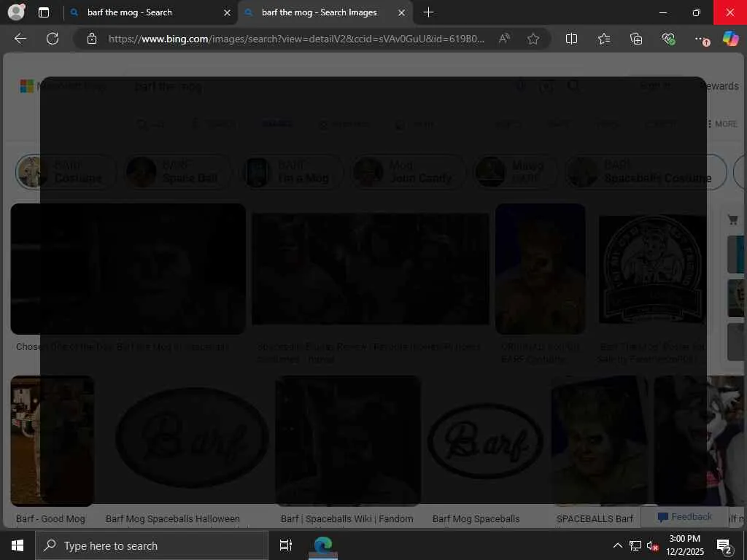View site information lock icon
Screen dimensions: 747x560
[92, 39]
